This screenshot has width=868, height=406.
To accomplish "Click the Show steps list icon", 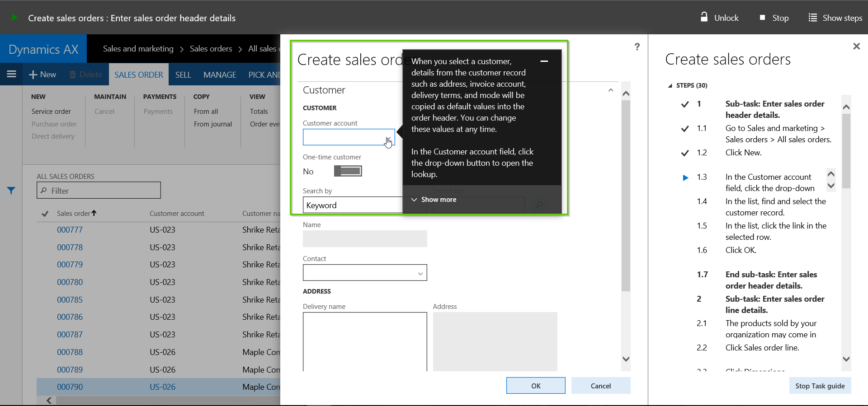I will click(x=812, y=18).
